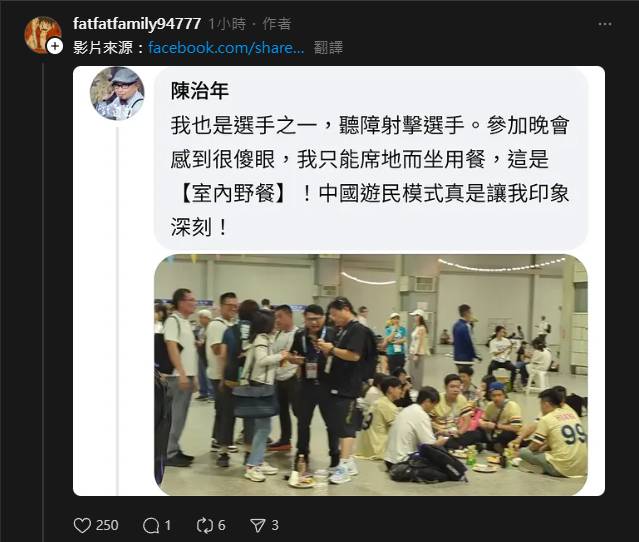Like the post with the heart icon
The width and height of the screenshot is (639, 542).
click(x=82, y=525)
